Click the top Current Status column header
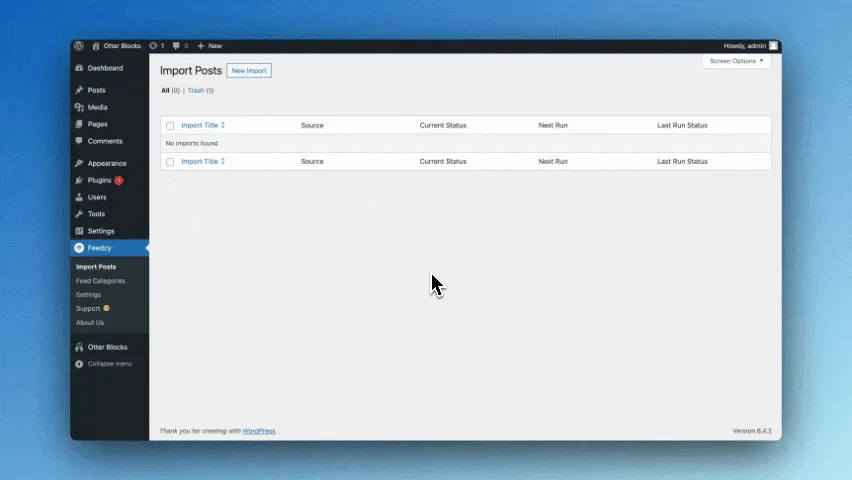Image resolution: width=852 pixels, height=480 pixels. pyautogui.click(x=443, y=125)
